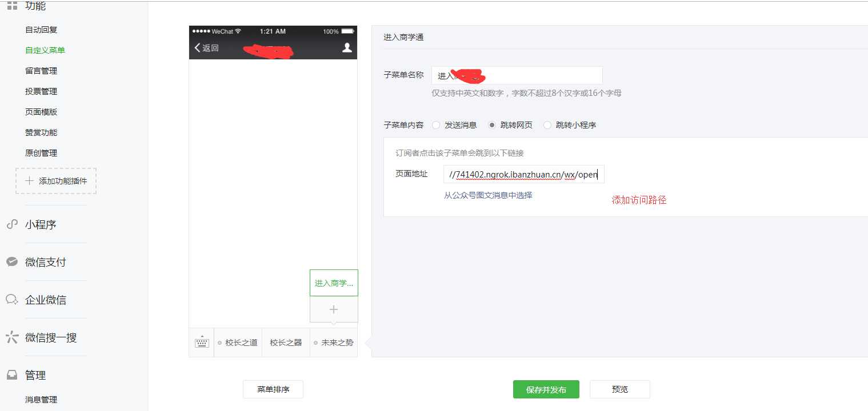This screenshot has height=411, width=868.
Task: Click the 预览 button
Action: (620, 389)
